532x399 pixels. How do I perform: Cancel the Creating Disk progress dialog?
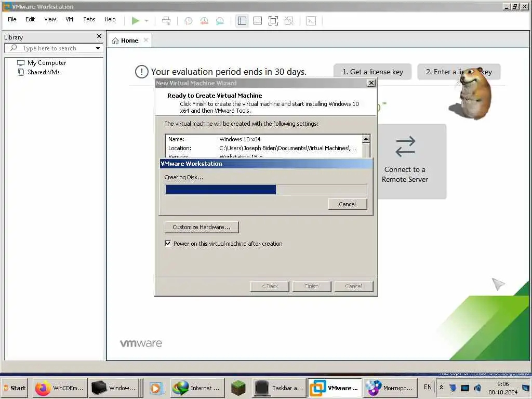[348, 204]
